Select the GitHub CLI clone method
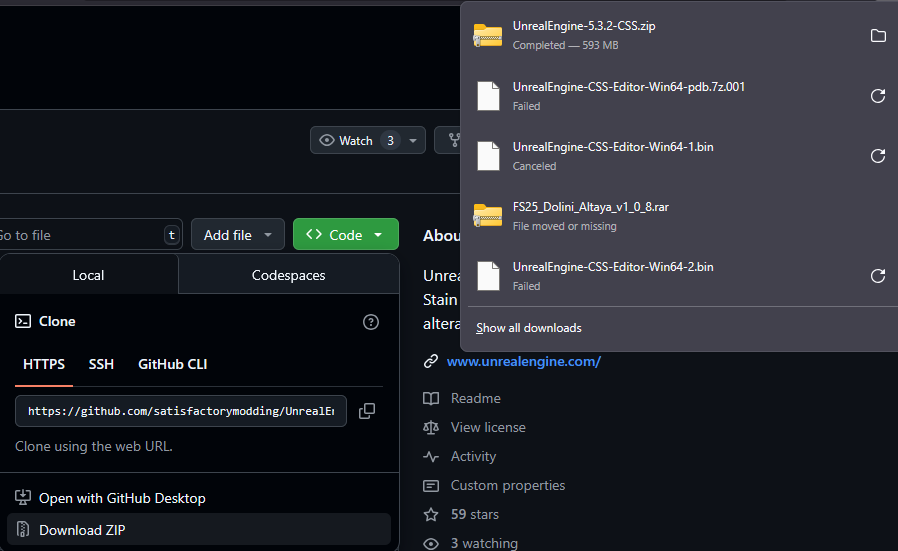Viewport: 898px width, 551px height. coord(172,364)
